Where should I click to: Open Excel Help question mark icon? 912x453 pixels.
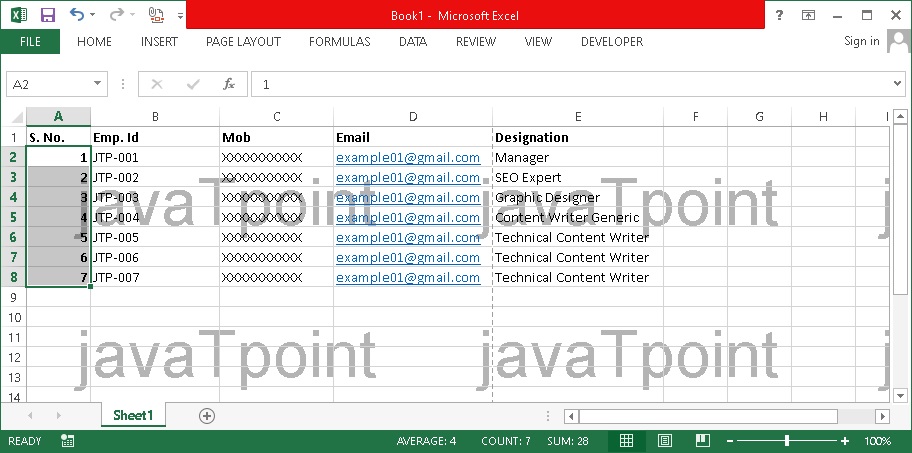(779, 15)
